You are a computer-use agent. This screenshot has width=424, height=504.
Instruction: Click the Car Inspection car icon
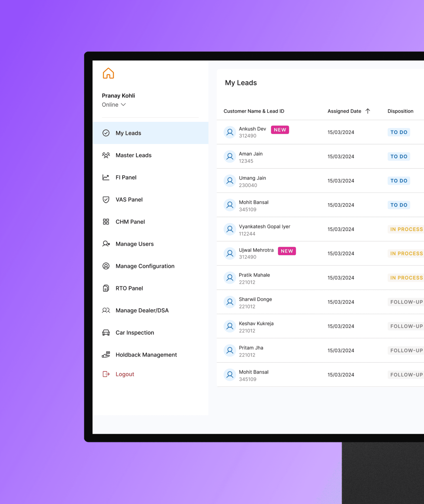coord(106,333)
